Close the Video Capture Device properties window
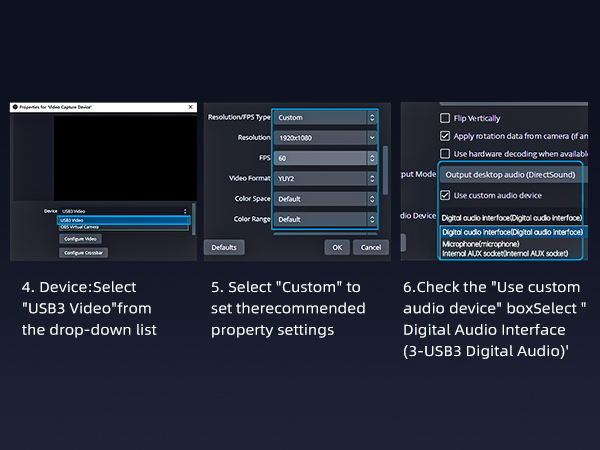 190,106
